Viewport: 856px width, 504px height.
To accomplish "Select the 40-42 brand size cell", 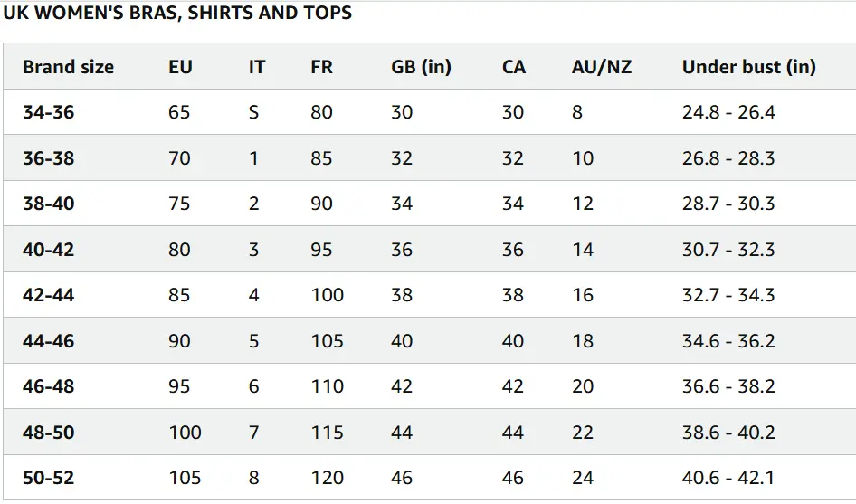I will (49, 250).
